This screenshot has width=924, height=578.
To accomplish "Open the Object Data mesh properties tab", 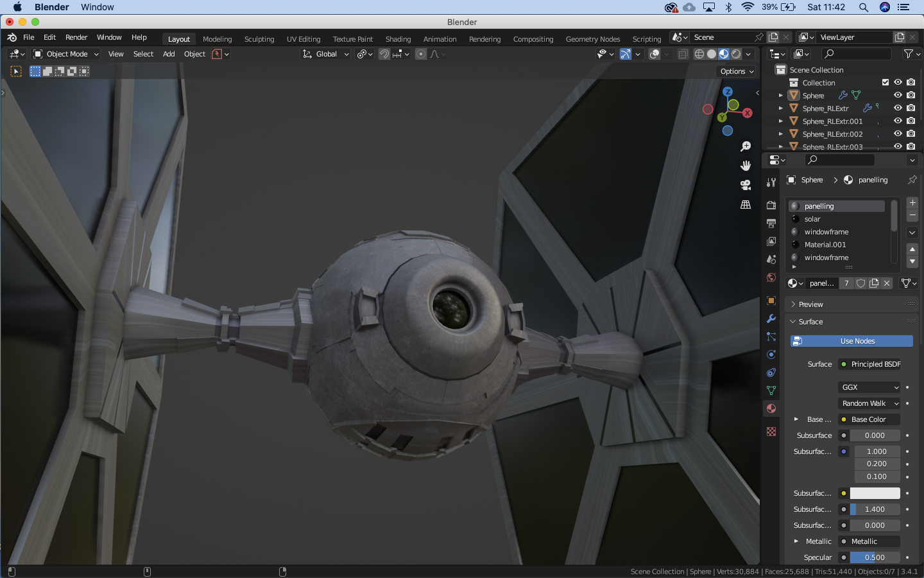I will coord(771,390).
